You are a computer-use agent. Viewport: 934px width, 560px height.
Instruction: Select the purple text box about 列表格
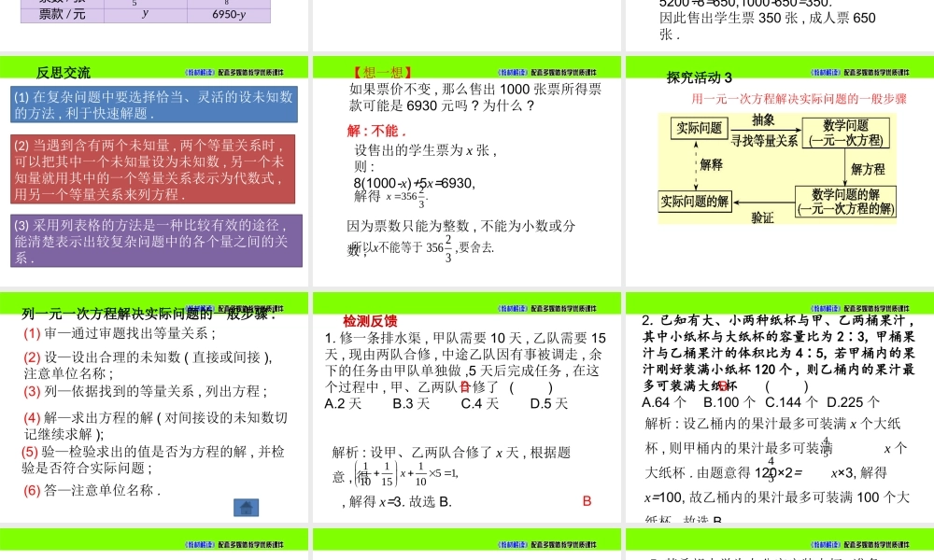point(154,241)
